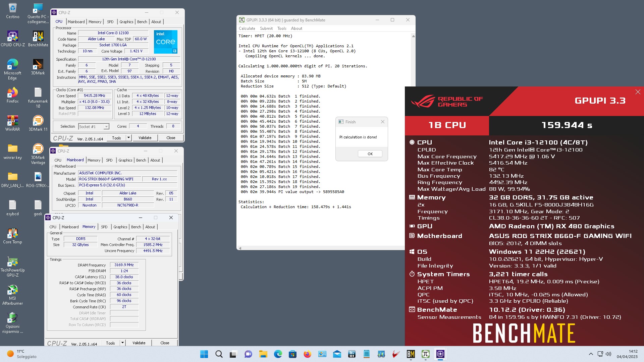The height and width of the screenshot is (362, 644).
Task: Open the About menu in GPUPI
Action: click(x=297, y=28)
